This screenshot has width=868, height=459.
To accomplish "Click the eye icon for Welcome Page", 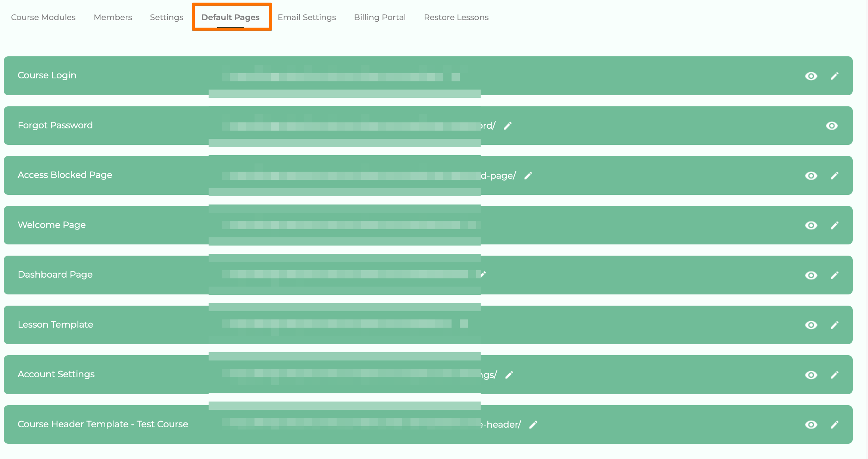I will (811, 225).
